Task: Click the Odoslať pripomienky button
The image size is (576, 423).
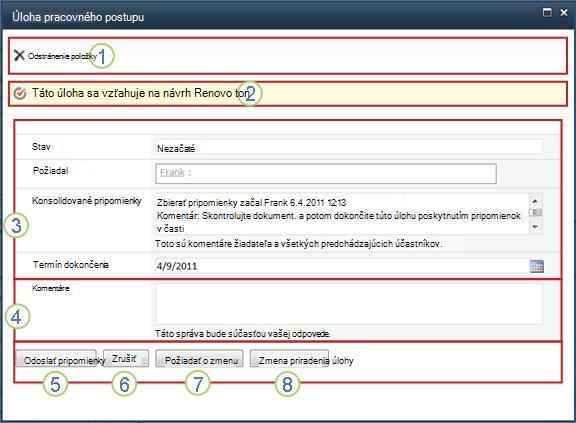Action: click(x=56, y=359)
